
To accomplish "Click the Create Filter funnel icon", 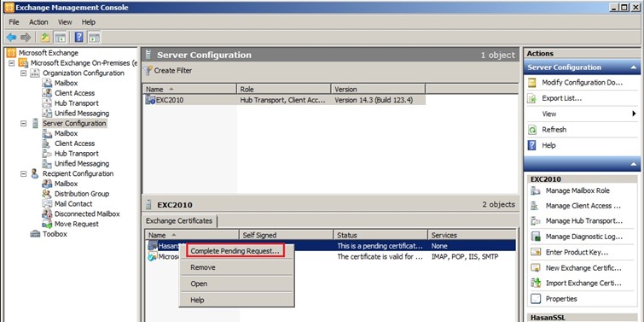I will pos(148,71).
